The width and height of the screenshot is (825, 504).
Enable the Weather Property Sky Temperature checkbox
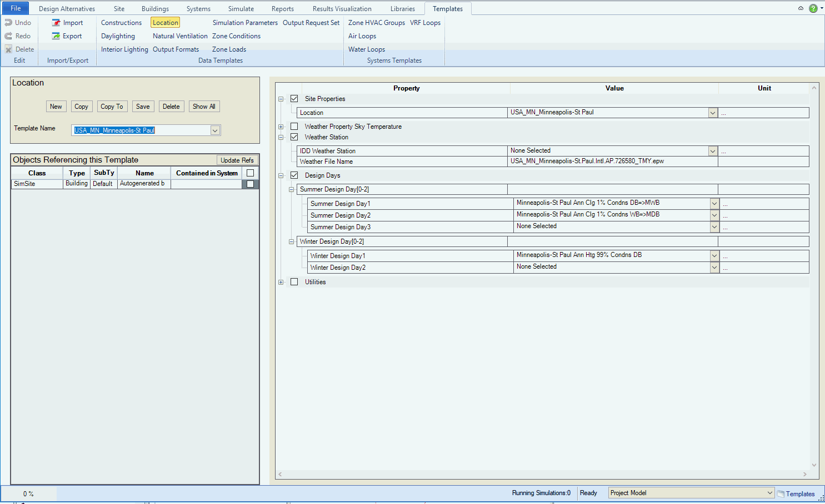tap(294, 127)
